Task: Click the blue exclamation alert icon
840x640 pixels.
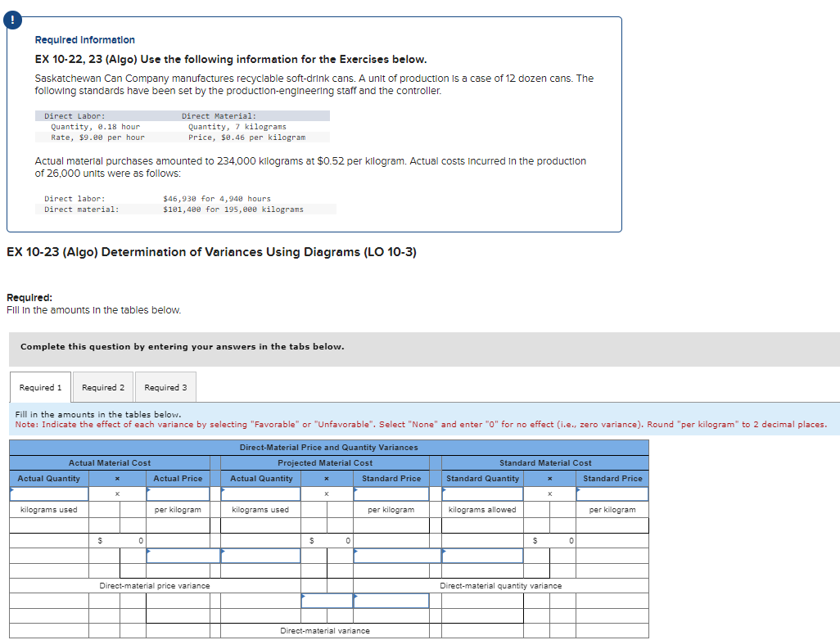Action: 11,19
